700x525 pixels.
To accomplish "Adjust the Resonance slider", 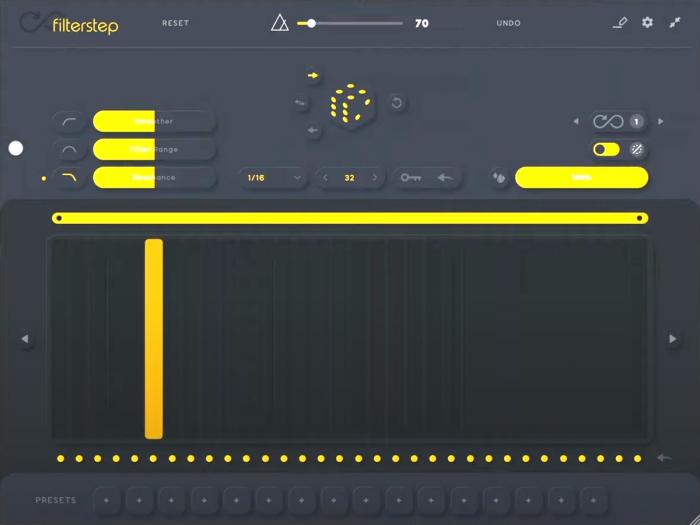I will tap(154, 178).
